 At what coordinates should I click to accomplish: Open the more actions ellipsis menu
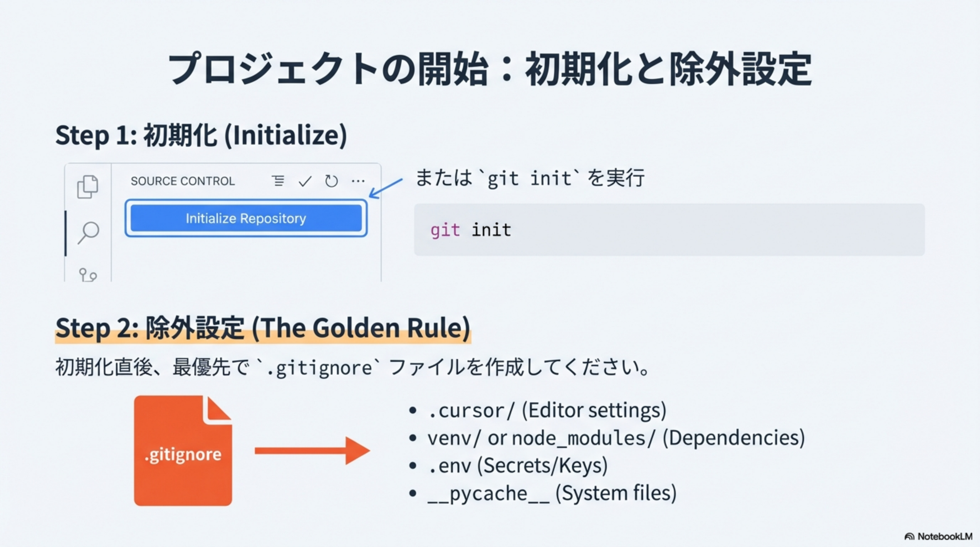tap(358, 181)
